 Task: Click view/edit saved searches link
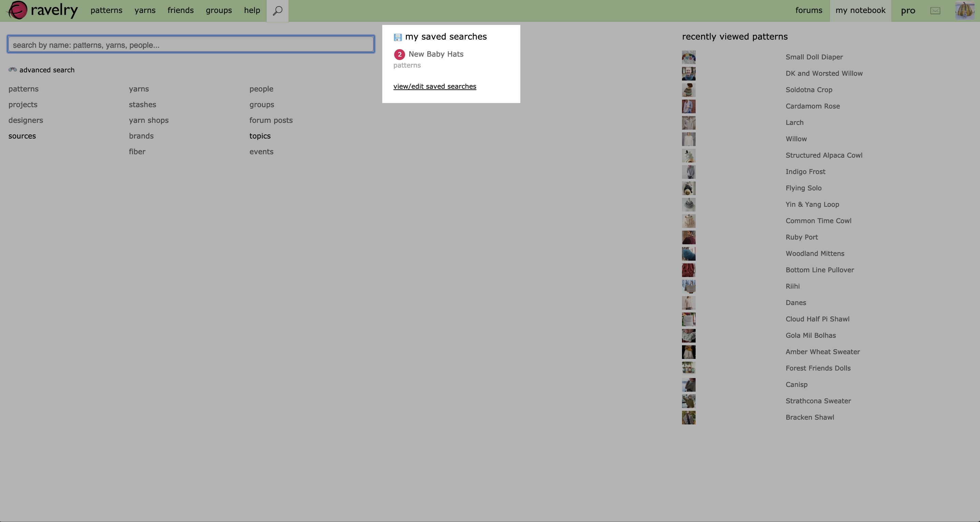tap(435, 86)
